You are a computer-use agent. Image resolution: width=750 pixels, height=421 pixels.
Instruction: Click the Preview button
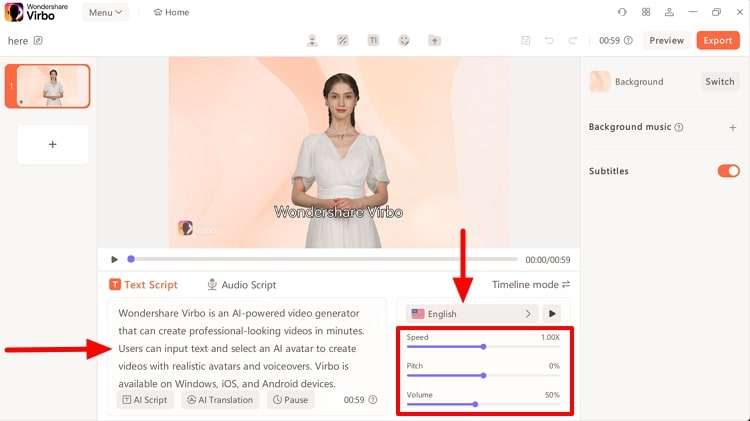[x=666, y=41]
